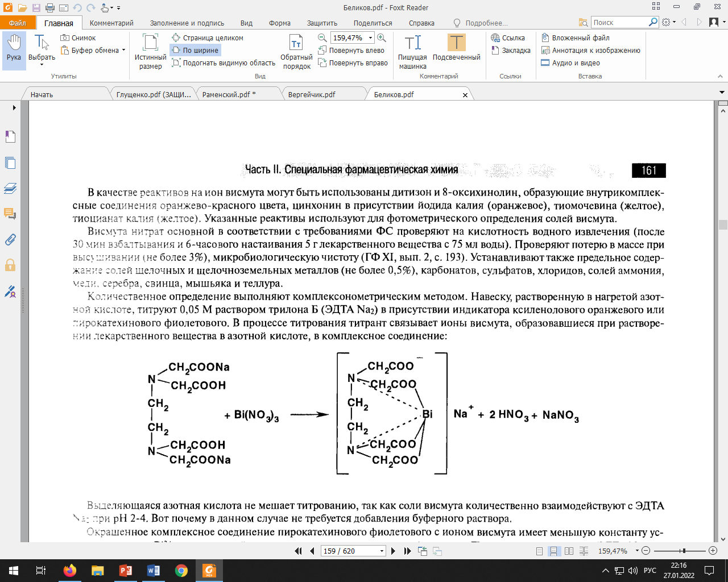Switch to the Глущенко.pdf document tab
The image size is (728, 582).
(x=154, y=95)
